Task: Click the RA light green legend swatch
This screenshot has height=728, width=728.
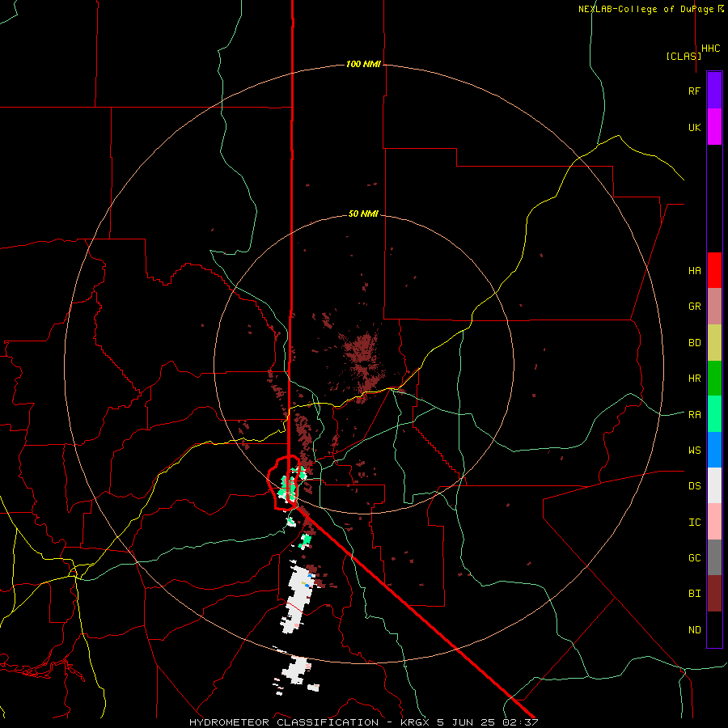Action: 714,414
